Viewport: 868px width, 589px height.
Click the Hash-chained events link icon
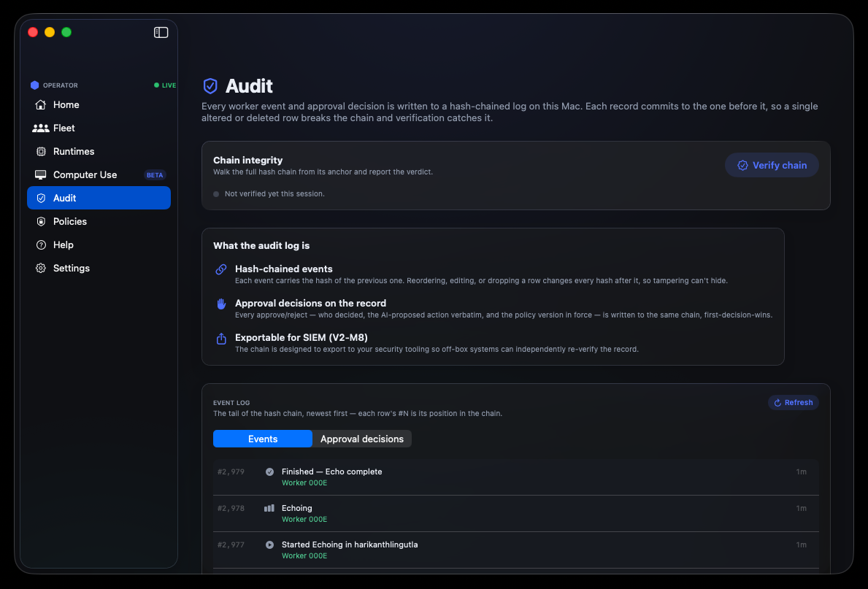click(x=221, y=269)
